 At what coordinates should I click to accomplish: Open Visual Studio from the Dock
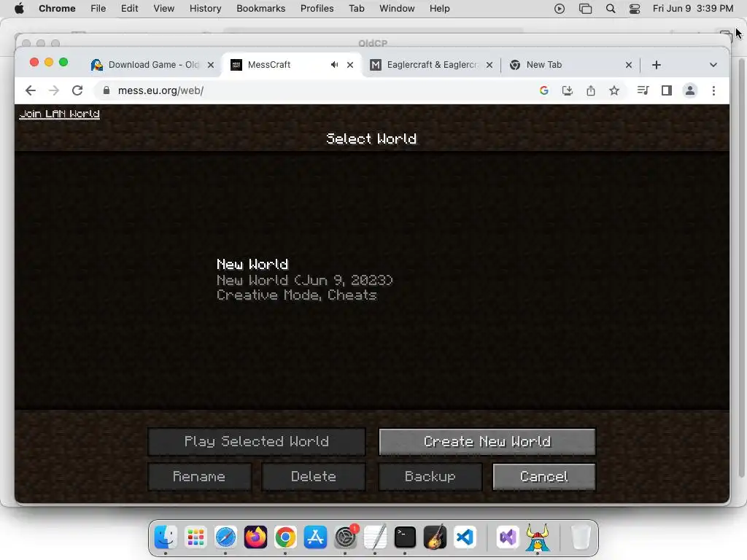[508, 537]
